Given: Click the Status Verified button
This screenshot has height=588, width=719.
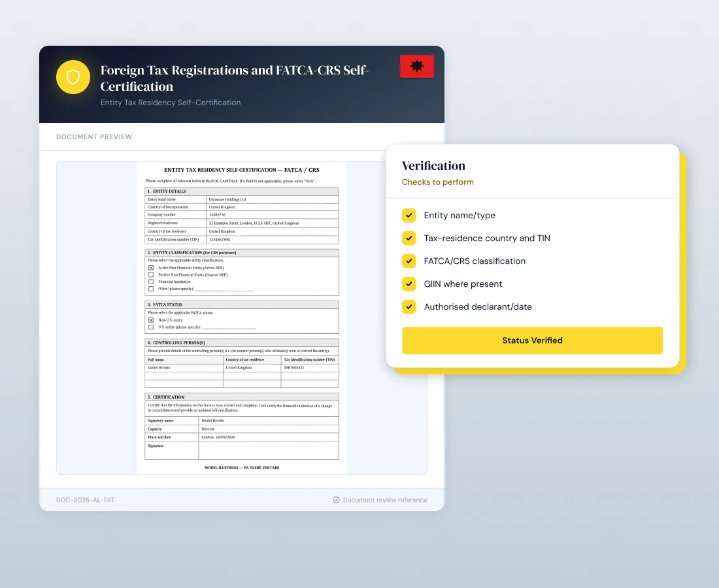Looking at the screenshot, I should pyautogui.click(x=532, y=340).
